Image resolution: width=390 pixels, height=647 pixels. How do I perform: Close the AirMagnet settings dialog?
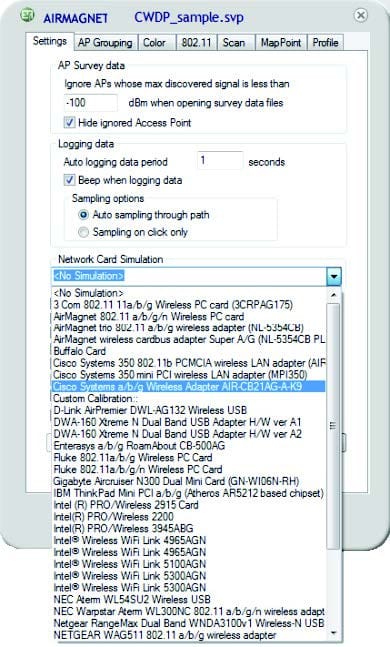(x=361, y=15)
